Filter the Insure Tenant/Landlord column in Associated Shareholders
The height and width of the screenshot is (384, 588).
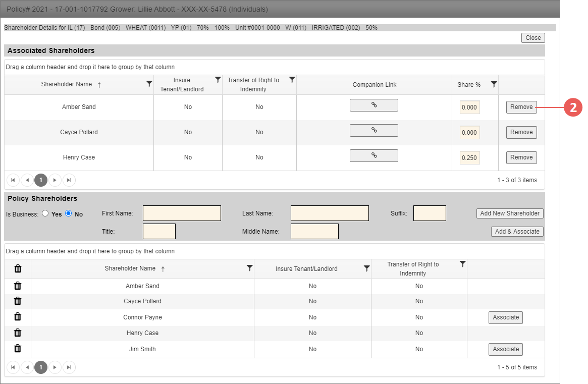[218, 80]
